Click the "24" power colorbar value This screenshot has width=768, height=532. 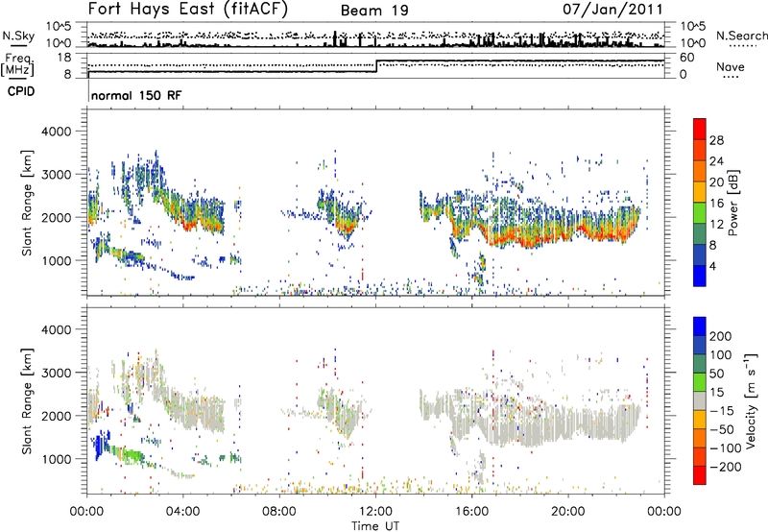pyautogui.click(x=716, y=161)
